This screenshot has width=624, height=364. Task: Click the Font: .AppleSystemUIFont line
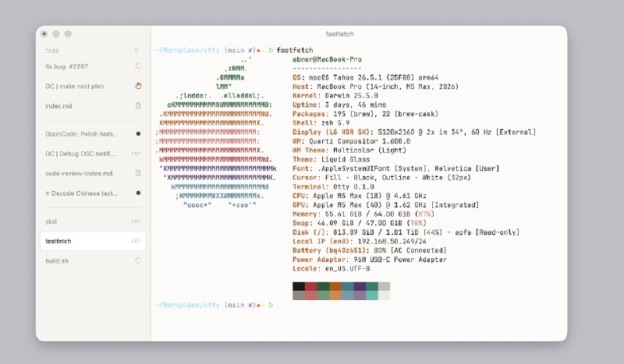coord(396,168)
